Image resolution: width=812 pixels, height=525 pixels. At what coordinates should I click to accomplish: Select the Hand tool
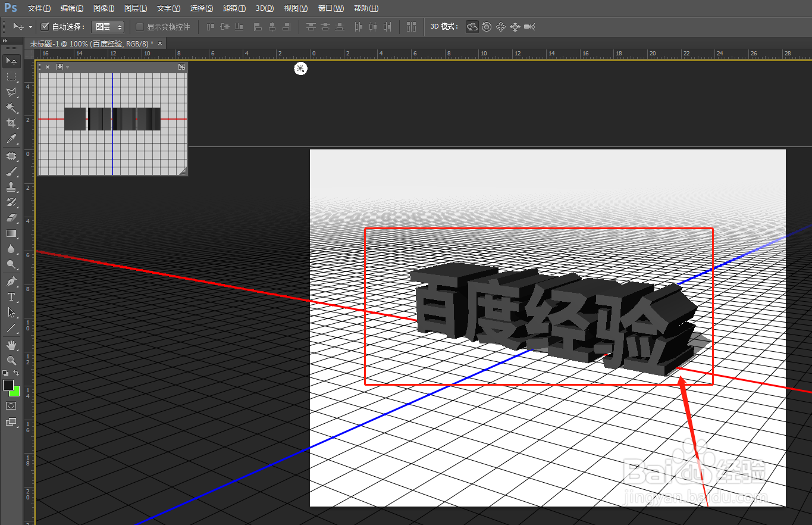[x=11, y=345]
